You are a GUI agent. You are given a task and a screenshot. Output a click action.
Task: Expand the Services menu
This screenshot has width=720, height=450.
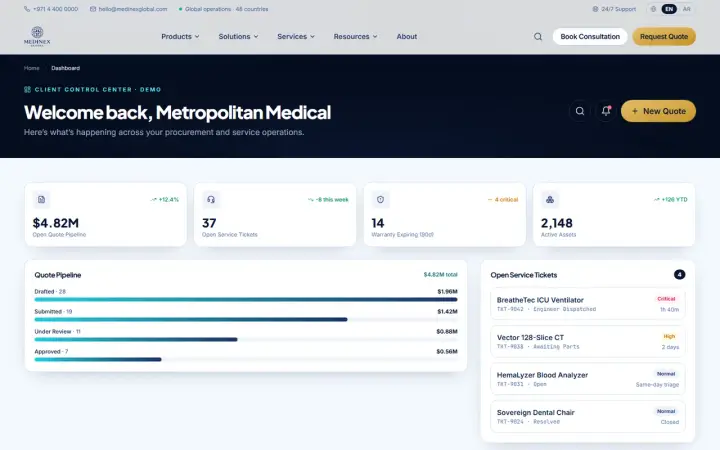click(296, 36)
